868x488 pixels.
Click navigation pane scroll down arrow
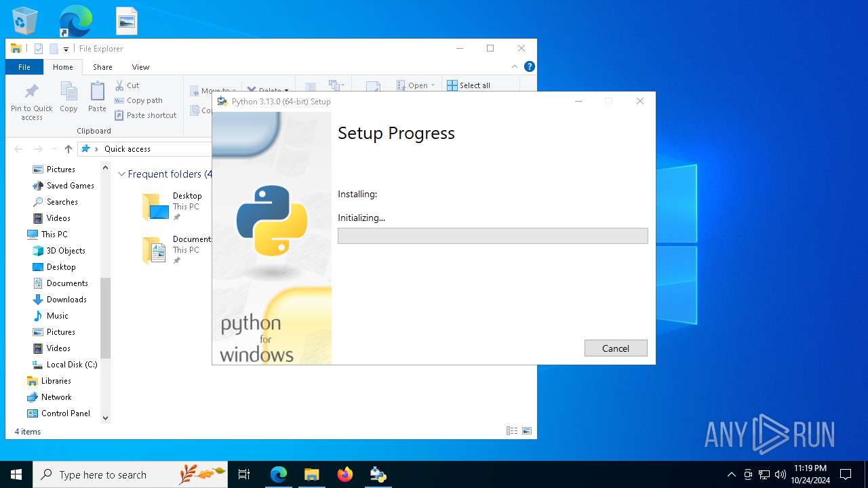click(105, 418)
